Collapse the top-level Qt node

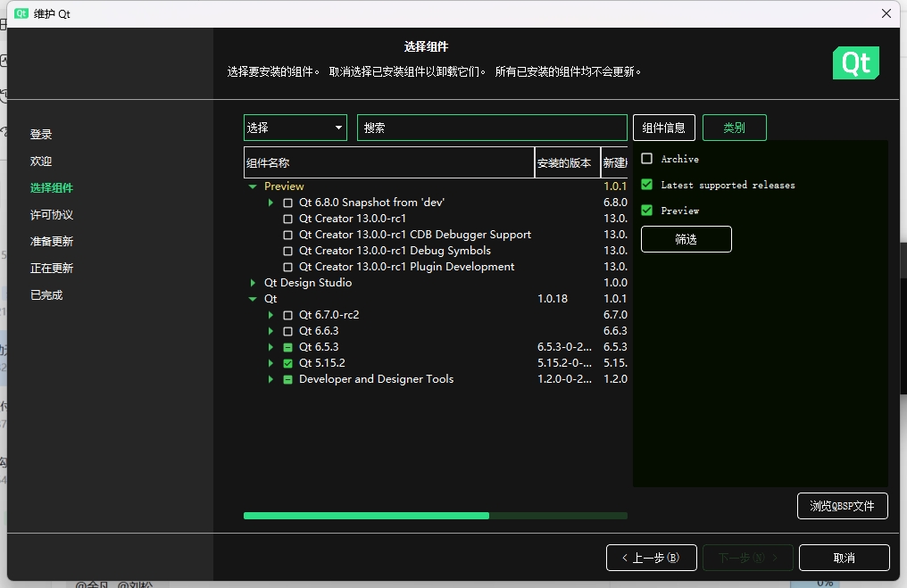pos(253,299)
